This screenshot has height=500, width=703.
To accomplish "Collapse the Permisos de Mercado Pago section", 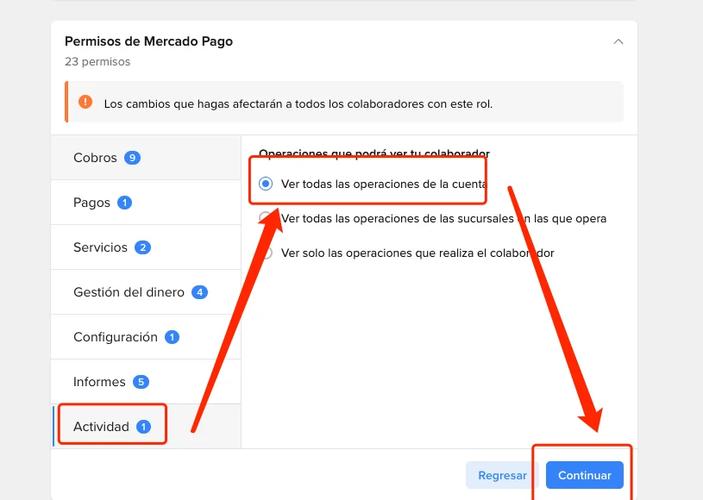I will pos(618,42).
